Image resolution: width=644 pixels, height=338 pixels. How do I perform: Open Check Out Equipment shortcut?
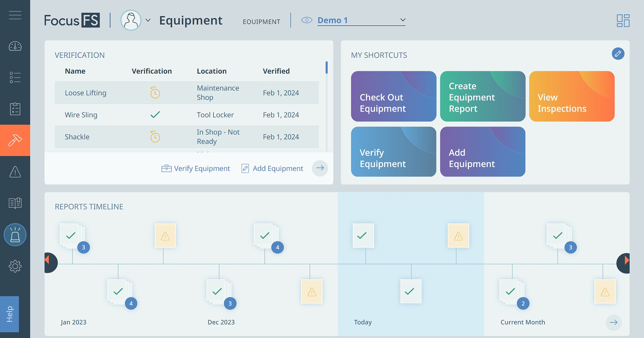coord(394,96)
